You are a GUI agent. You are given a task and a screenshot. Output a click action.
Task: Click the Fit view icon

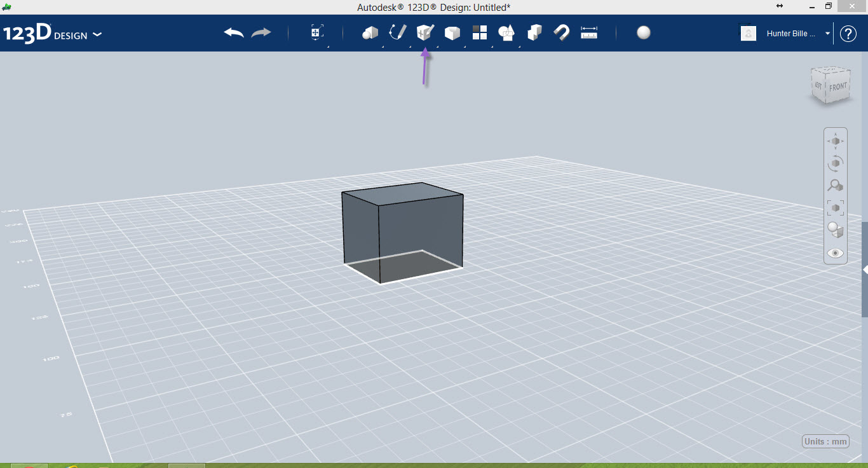coord(836,208)
